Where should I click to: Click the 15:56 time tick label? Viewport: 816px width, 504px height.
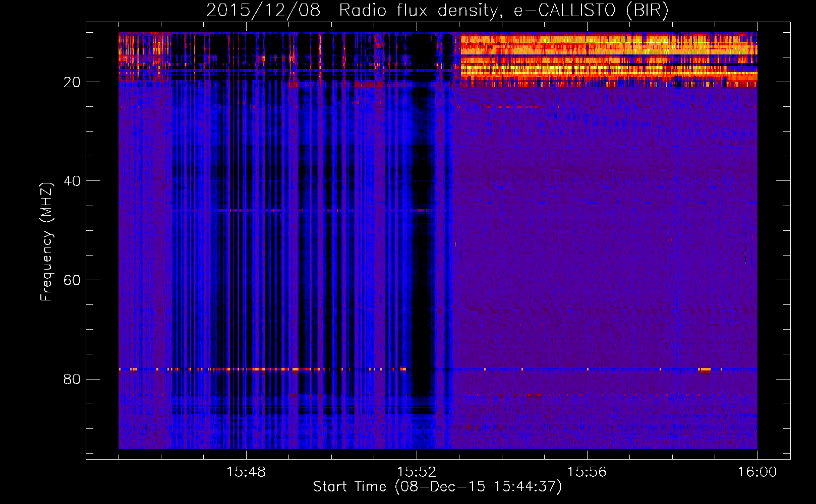587,472
